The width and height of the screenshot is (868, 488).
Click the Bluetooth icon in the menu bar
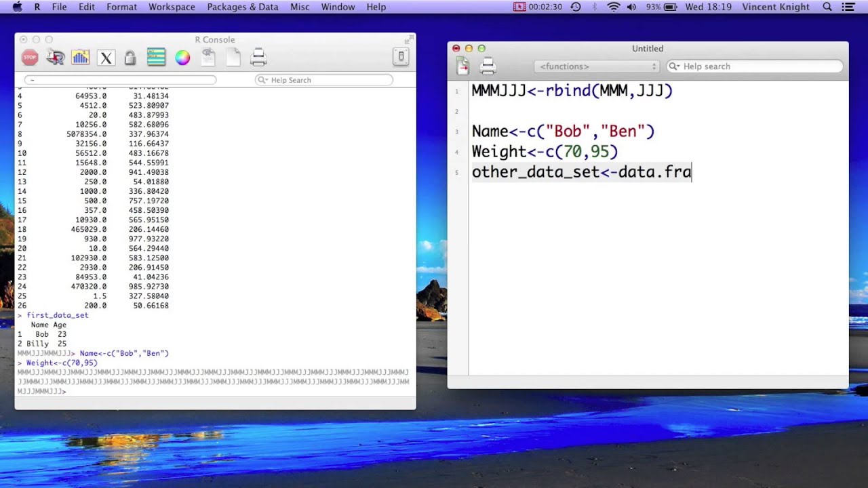tap(595, 7)
